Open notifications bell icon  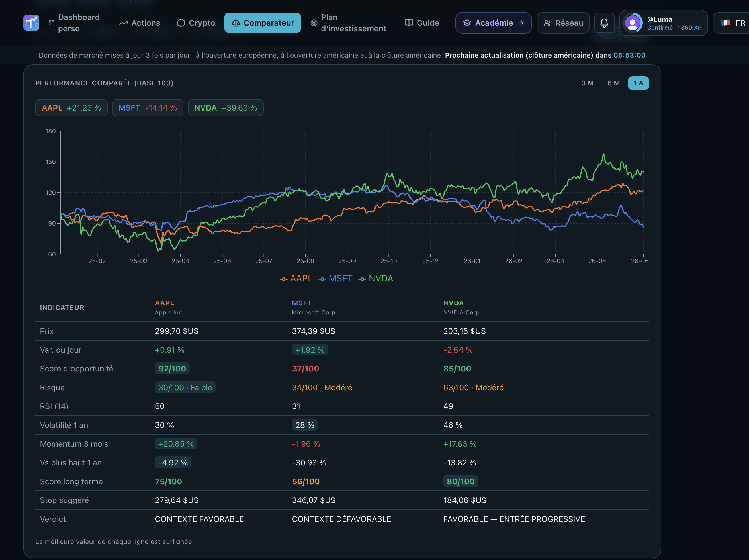(604, 23)
